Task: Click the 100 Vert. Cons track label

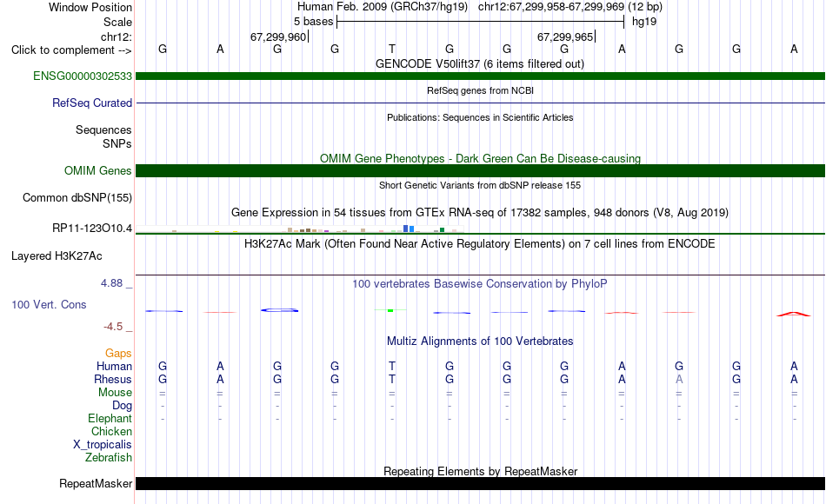Action: click(x=49, y=304)
